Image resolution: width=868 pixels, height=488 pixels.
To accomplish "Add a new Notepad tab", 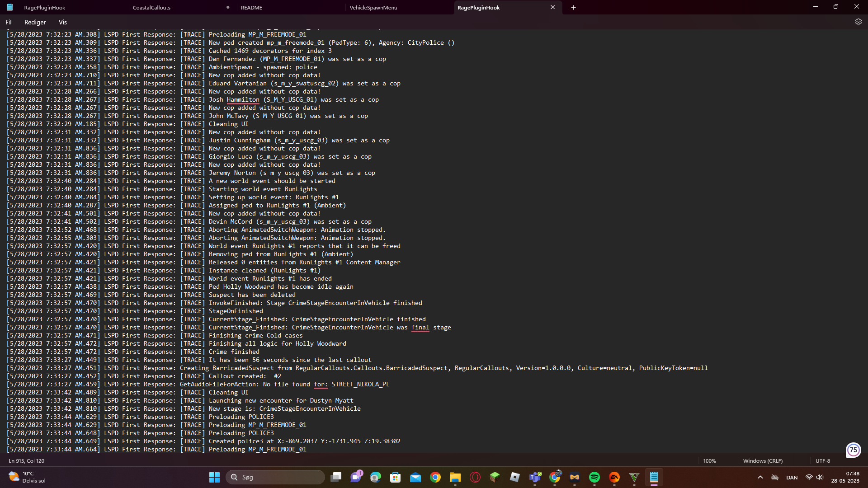I will [573, 7].
